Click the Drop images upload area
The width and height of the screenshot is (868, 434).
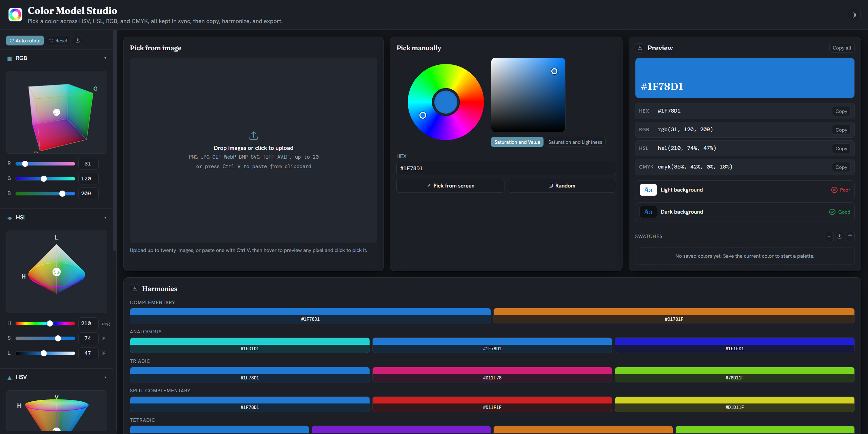254,150
